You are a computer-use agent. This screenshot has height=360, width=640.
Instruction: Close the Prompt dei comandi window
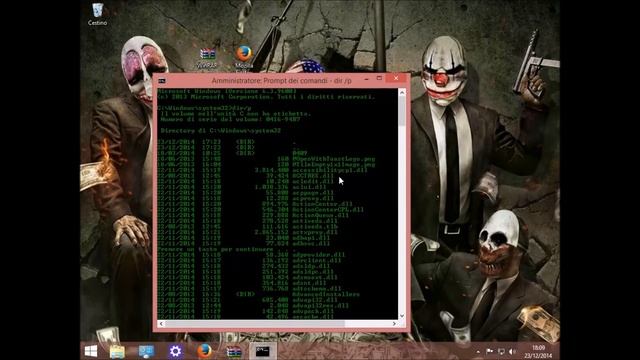click(x=396, y=78)
